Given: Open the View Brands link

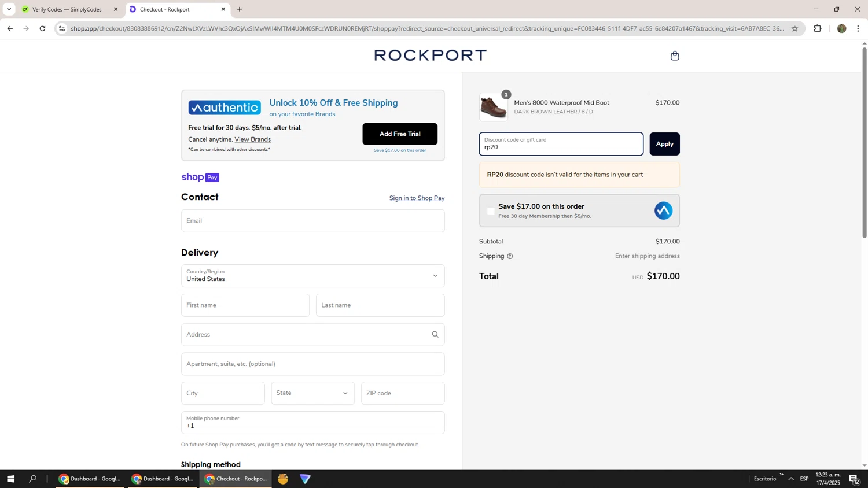Looking at the screenshot, I should coord(252,139).
